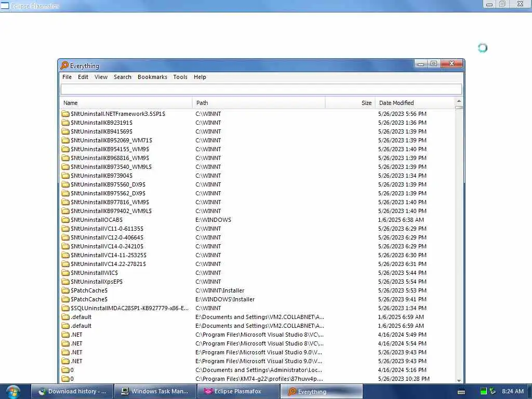Select folder icon of $NtUninstallKB941569$
This screenshot has width=532, height=399.
pos(65,131)
